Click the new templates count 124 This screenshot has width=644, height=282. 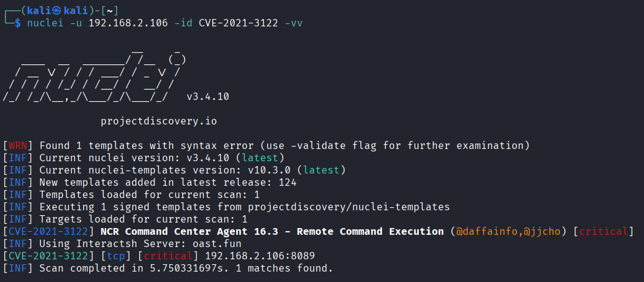tap(286, 183)
